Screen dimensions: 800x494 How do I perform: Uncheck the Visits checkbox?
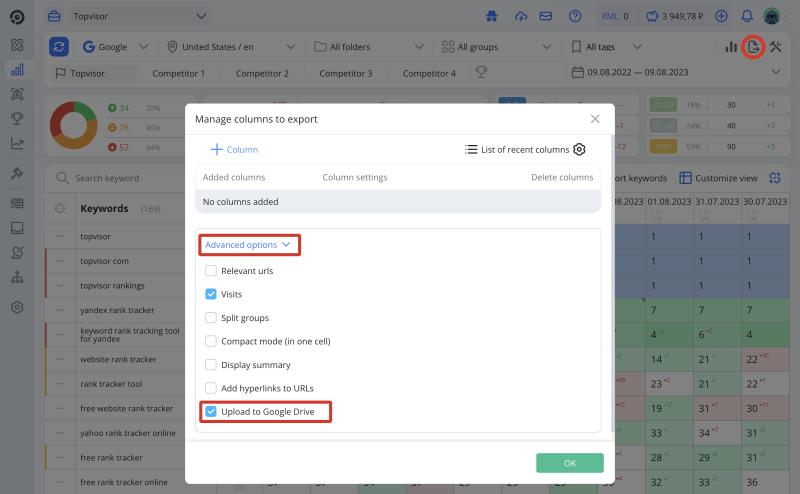coord(211,294)
